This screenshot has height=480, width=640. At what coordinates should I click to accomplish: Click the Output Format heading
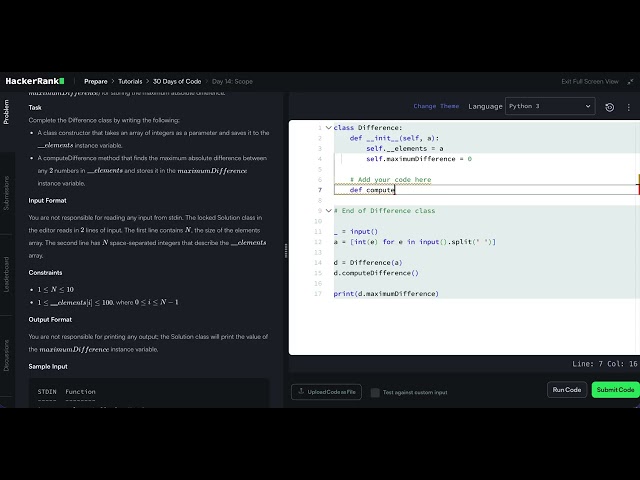click(50, 320)
